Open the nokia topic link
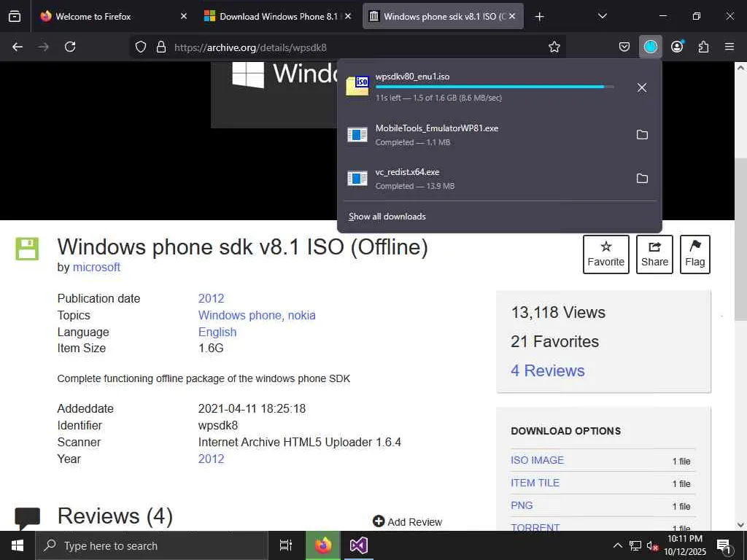 tap(301, 315)
